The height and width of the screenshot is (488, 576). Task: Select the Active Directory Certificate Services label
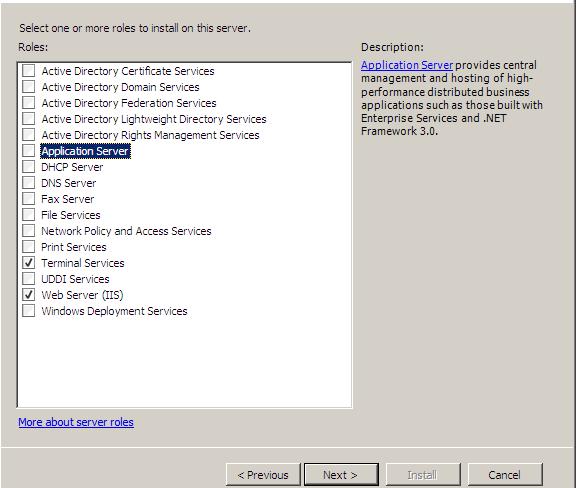pyautogui.click(x=128, y=71)
